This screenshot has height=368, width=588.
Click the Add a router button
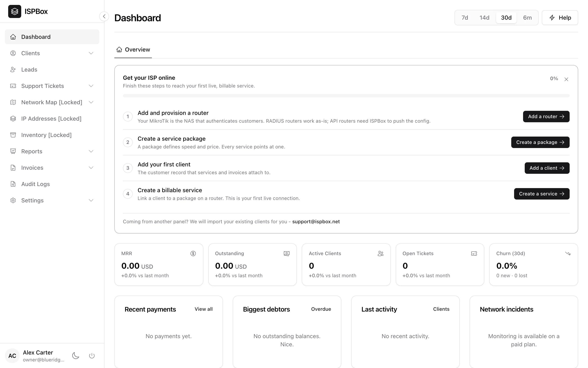click(x=546, y=117)
